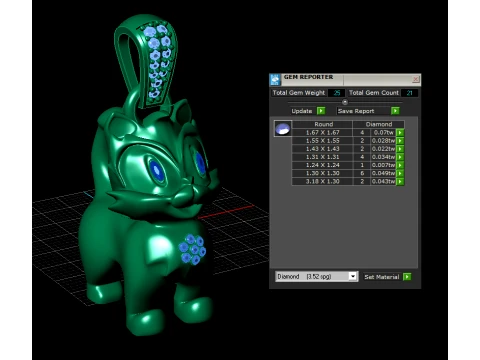Select the 1.31 X 1.31 size cell
The height and width of the screenshot is (360, 480).
322,157
